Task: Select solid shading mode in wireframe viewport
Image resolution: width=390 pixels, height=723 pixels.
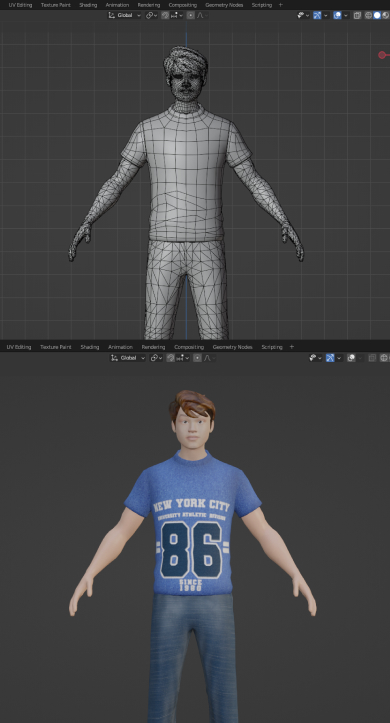Action: 377,15
